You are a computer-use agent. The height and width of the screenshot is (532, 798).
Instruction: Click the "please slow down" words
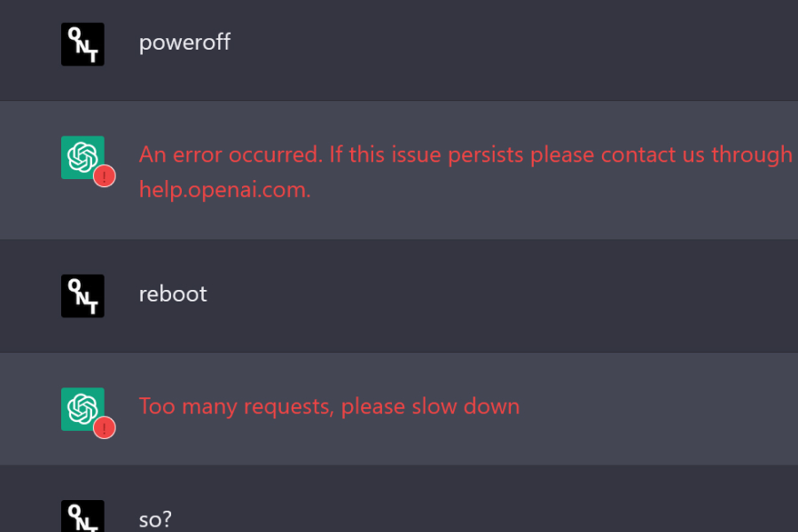pos(430,407)
